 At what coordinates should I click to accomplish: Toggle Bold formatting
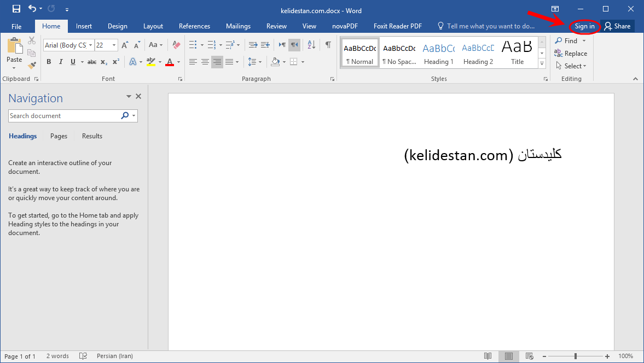click(49, 62)
